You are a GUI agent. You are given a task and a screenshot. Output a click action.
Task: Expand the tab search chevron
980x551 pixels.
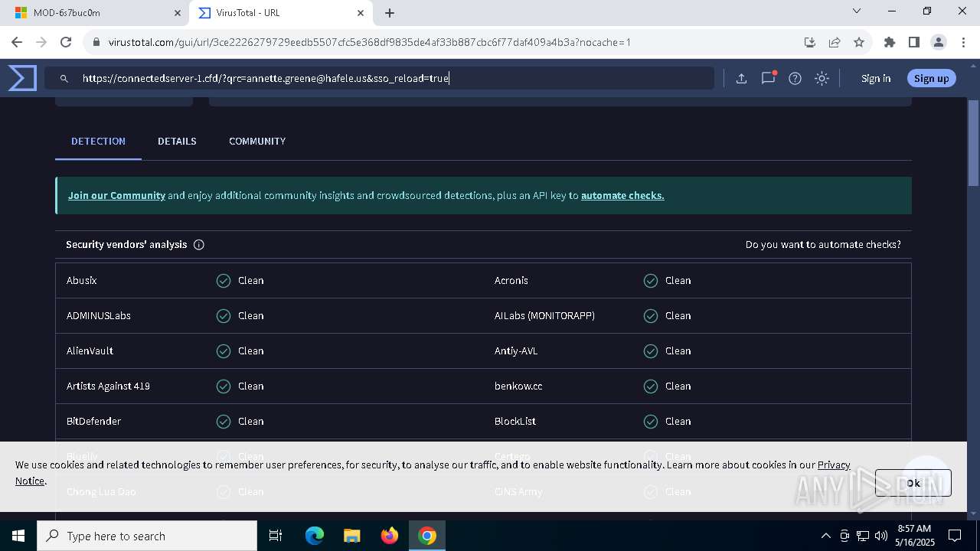click(857, 11)
